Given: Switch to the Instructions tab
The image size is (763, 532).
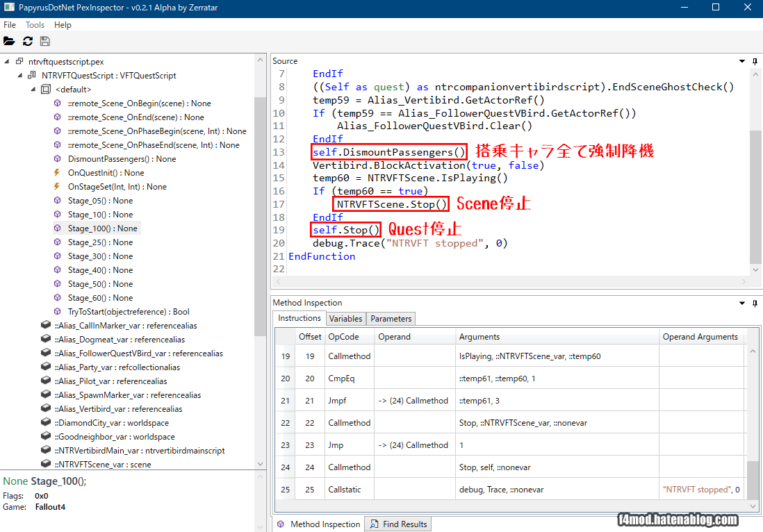Looking at the screenshot, I should [300, 318].
